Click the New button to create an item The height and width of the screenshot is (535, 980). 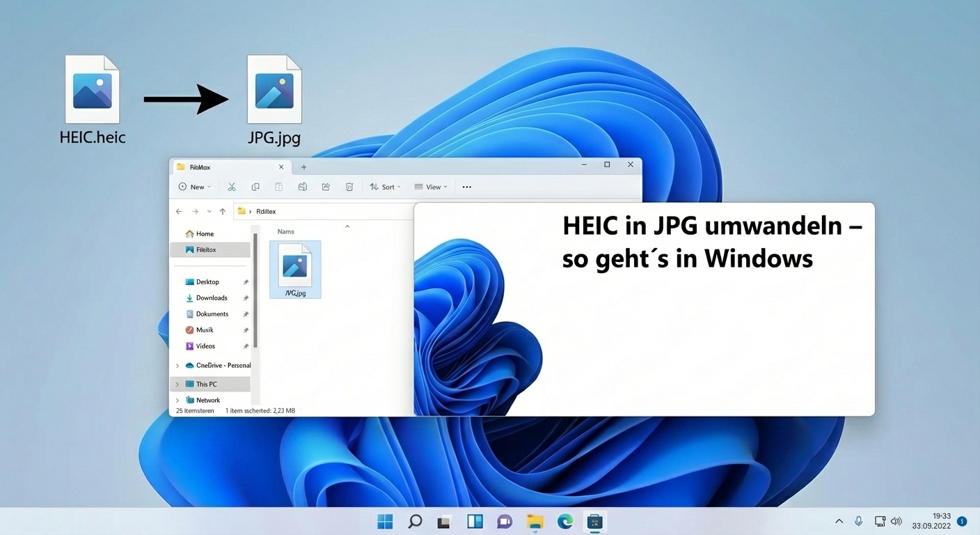pos(194,187)
